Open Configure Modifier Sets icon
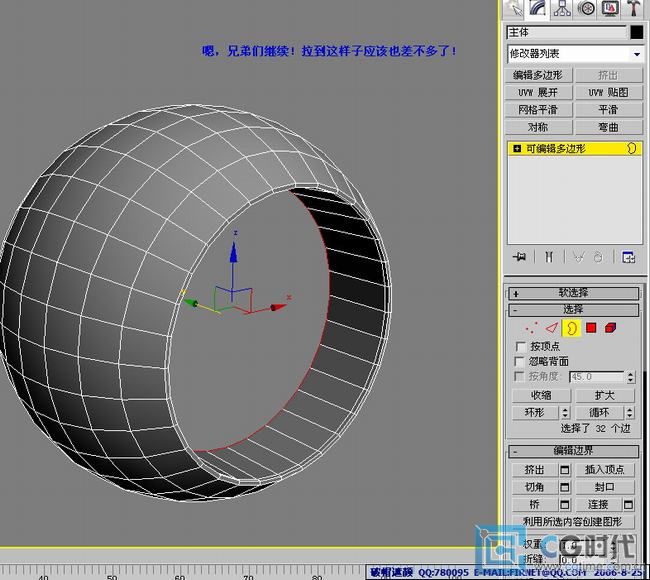650x580 pixels. point(628,257)
